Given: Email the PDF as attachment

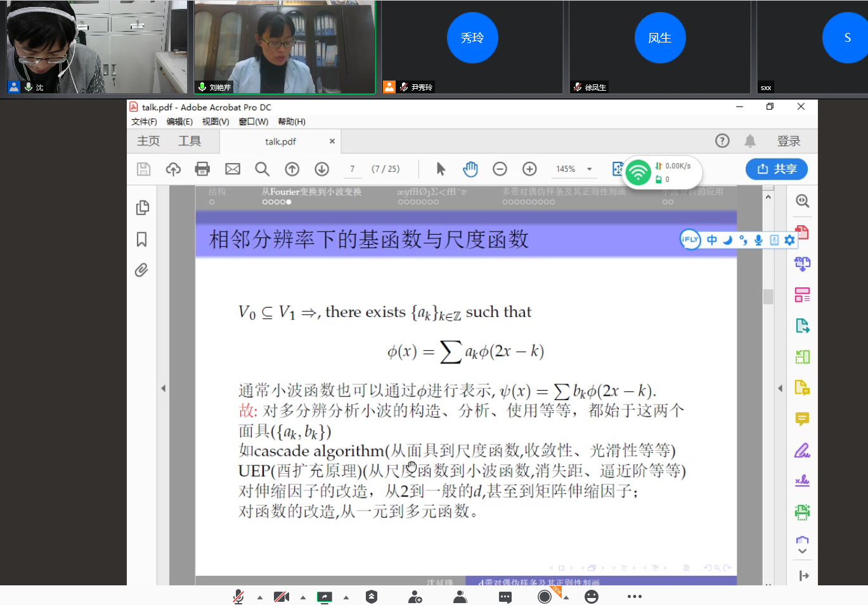Looking at the screenshot, I should point(232,169).
